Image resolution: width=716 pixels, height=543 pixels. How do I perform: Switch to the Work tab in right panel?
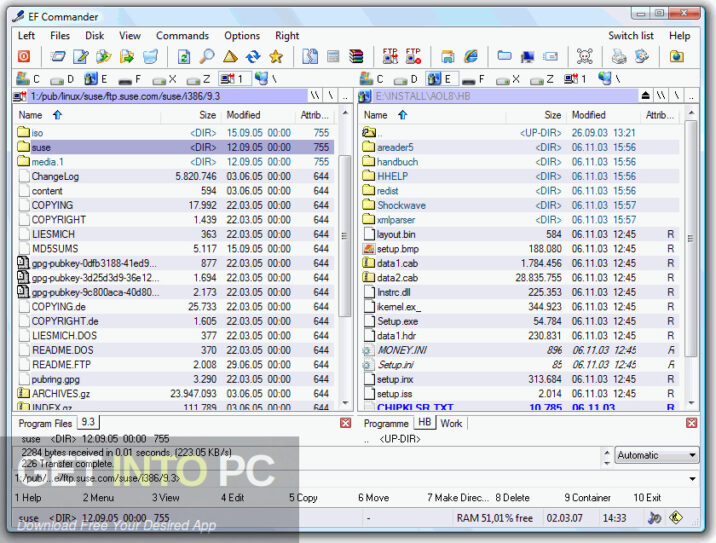[451, 423]
